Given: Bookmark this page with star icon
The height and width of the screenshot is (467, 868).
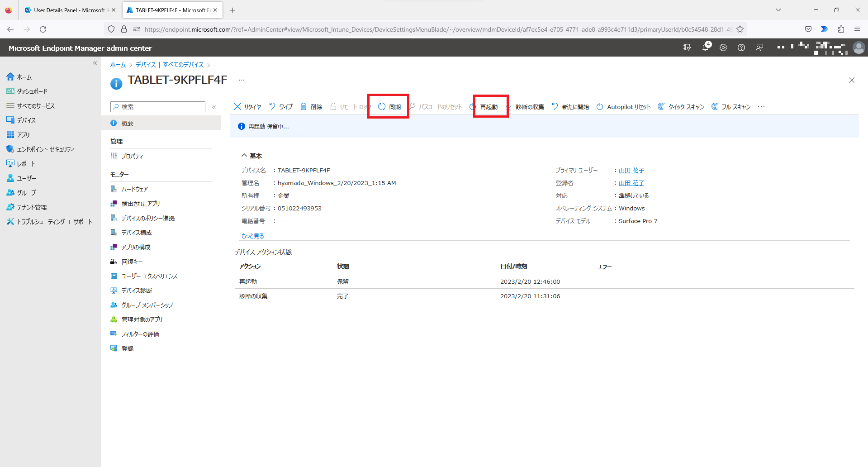Looking at the screenshot, I should pos(740,29).
